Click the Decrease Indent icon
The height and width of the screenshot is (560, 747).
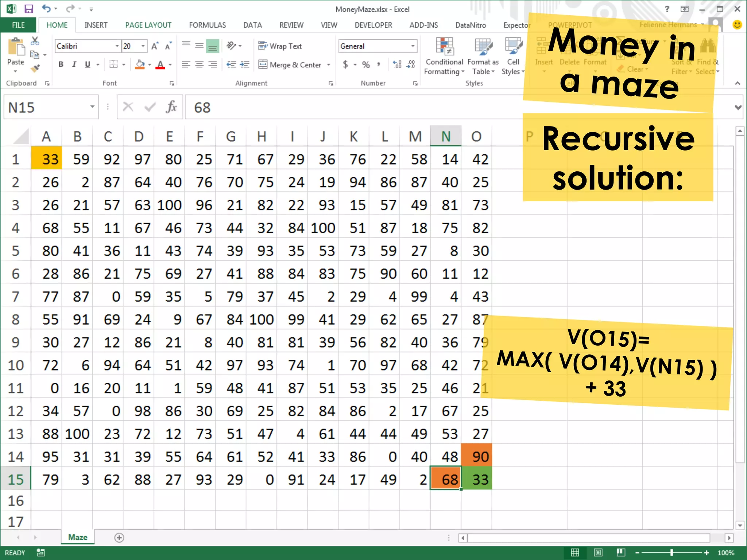click(x=231, y=65)
